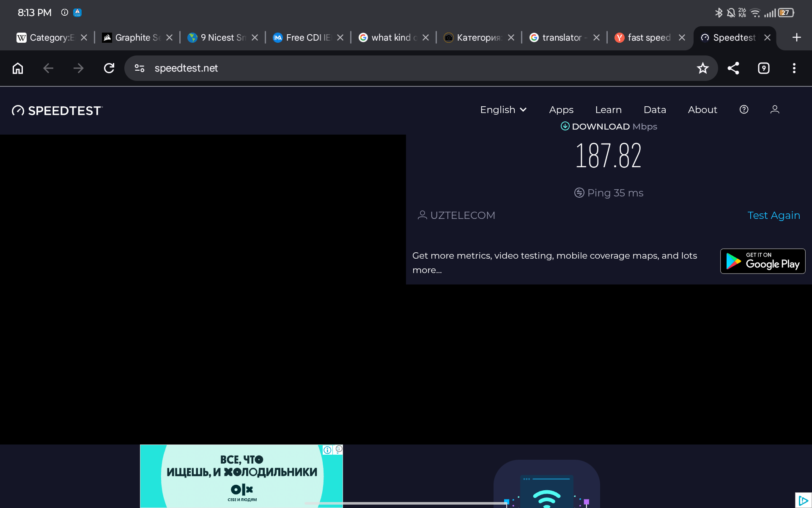Click the Ping 35 ms reading
Screen dimensions: 812x508
[x=609, y=193]
